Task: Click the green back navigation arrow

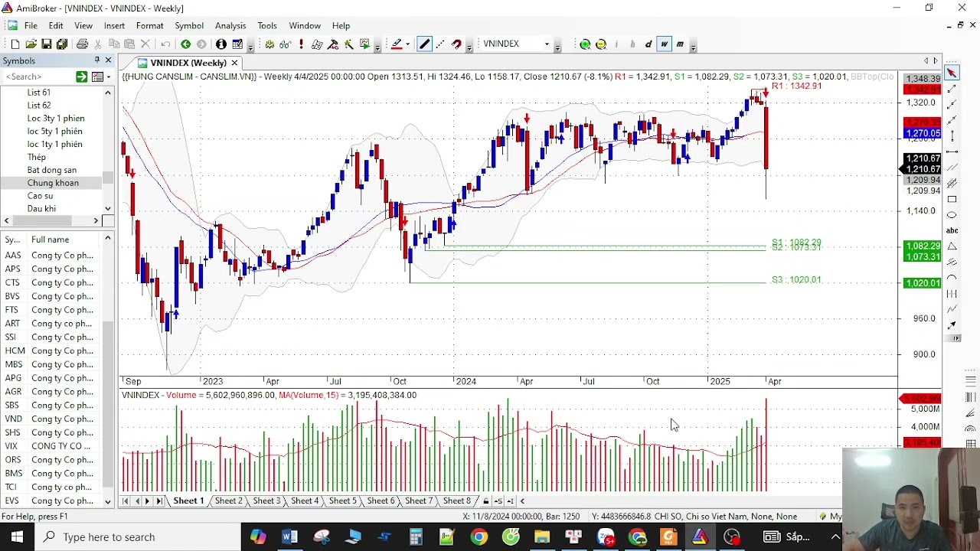Action: tap(185, 44)
